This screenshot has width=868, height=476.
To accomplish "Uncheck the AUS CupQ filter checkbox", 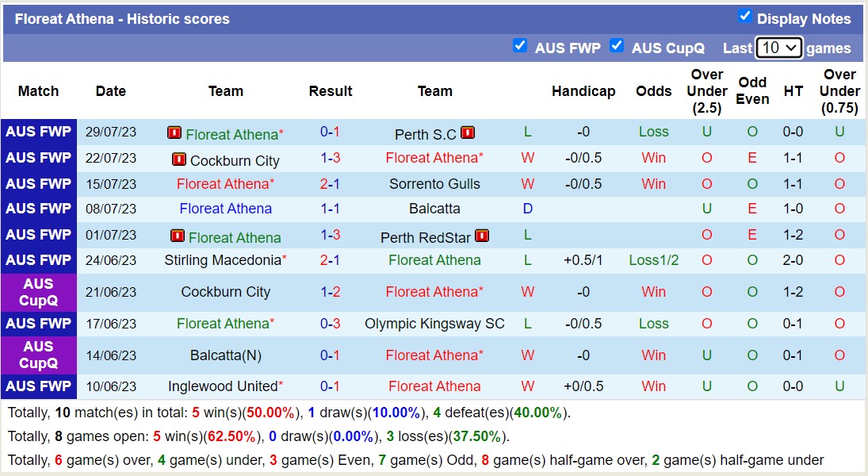I will pyautogui.click(x=617, y=47).
